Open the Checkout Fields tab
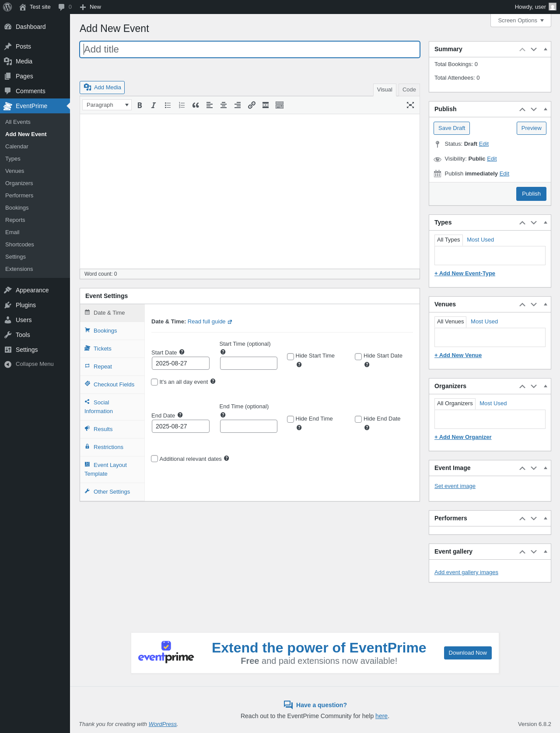The height and width of the screenshot is (733, 560). pos(112,385)
